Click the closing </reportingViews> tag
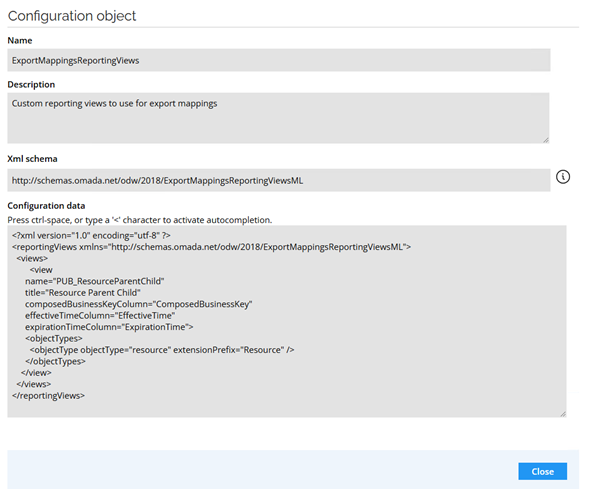The height and width of the screenshot is (489, 602). (x=48, y=396)
